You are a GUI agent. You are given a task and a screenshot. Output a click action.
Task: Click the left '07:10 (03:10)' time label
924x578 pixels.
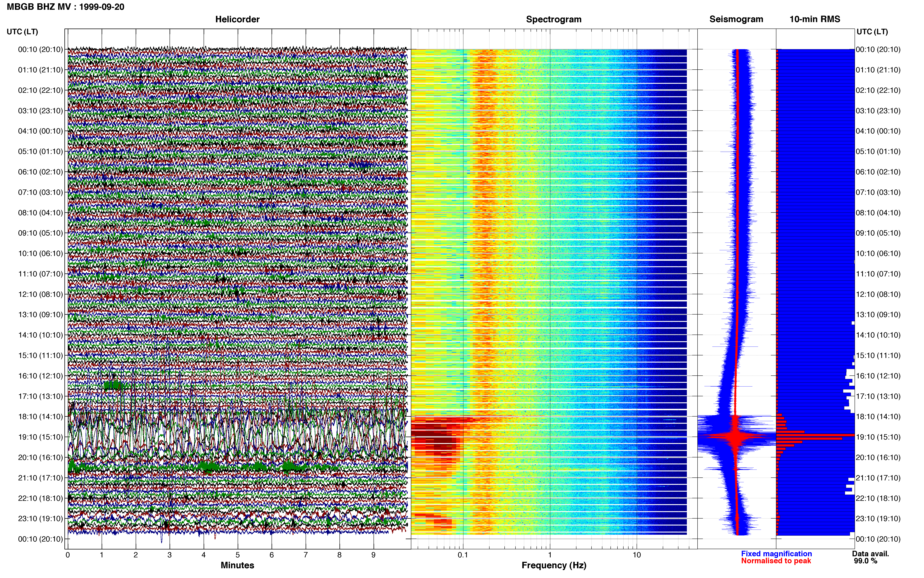coord(41,192)
